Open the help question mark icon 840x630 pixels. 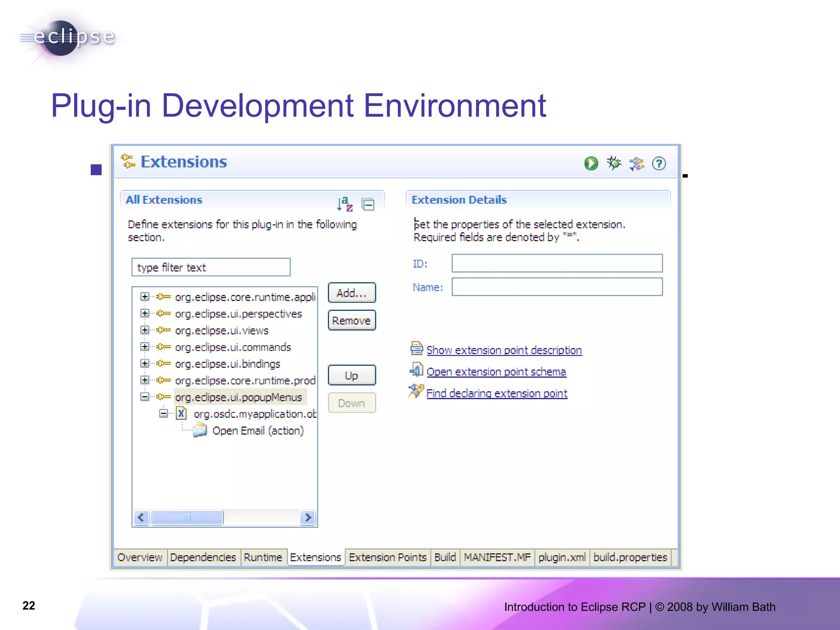point(659,164)
